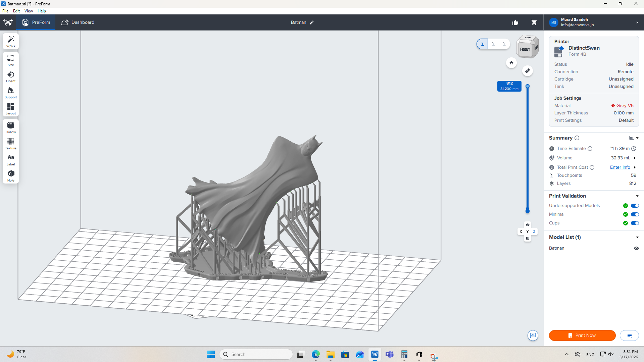644x362 pixels.
Task: Open the Help menu
Action: 42,11
